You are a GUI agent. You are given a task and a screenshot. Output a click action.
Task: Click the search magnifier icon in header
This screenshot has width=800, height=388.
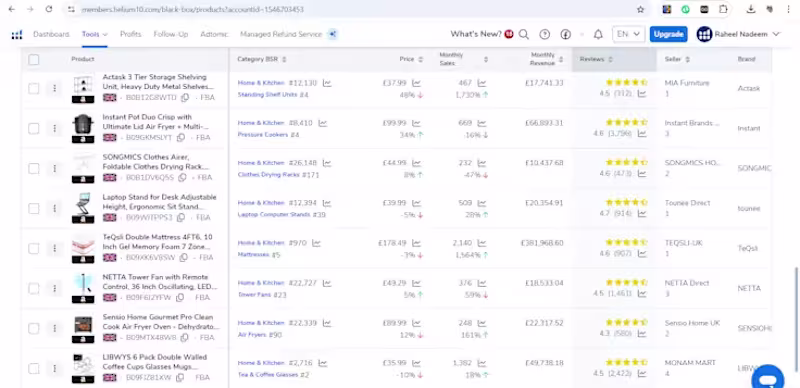(523, 34)
